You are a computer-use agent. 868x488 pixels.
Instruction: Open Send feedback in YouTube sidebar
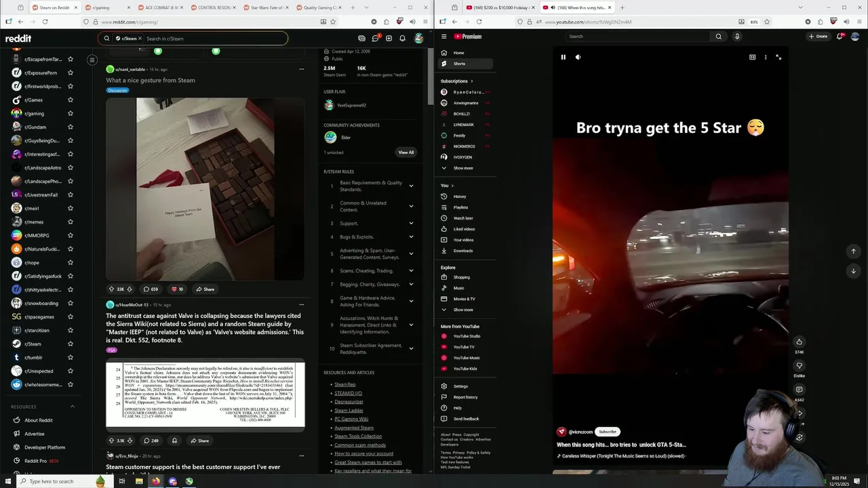pos(465,419)
